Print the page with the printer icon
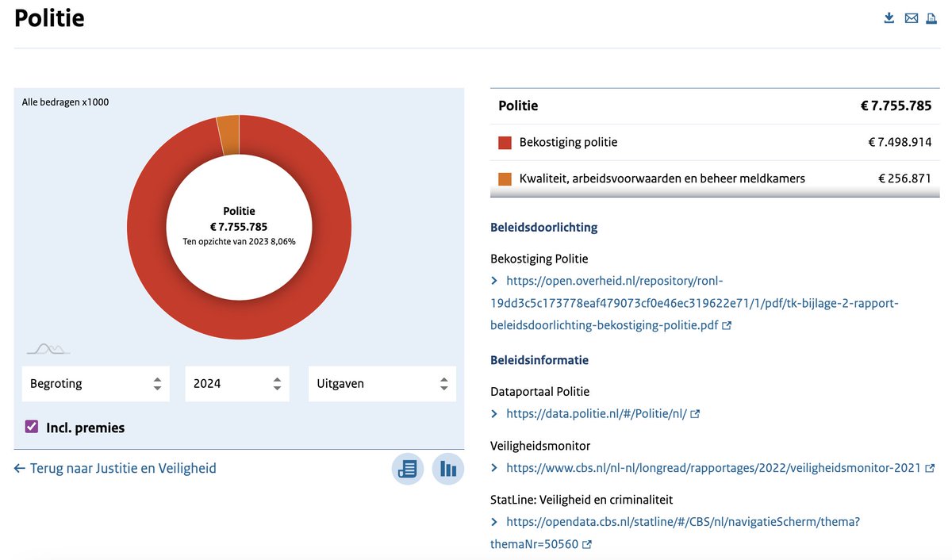Screen dimensions: 952x560 931,17
